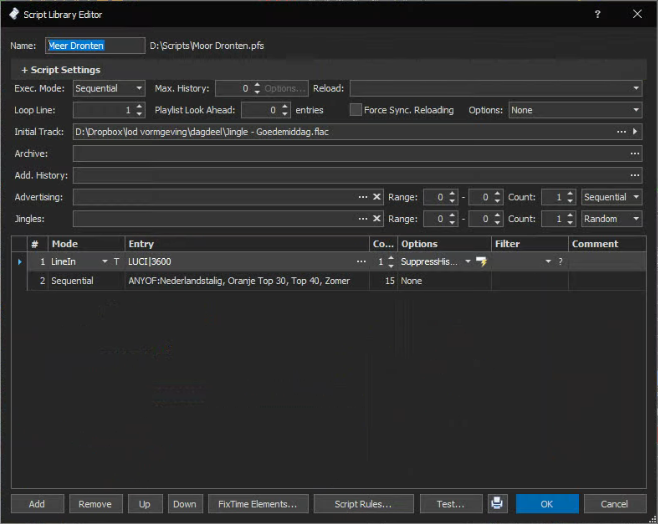Browse for Archive with ellipsis button
The image size is (658, 524).
point(635,154)
